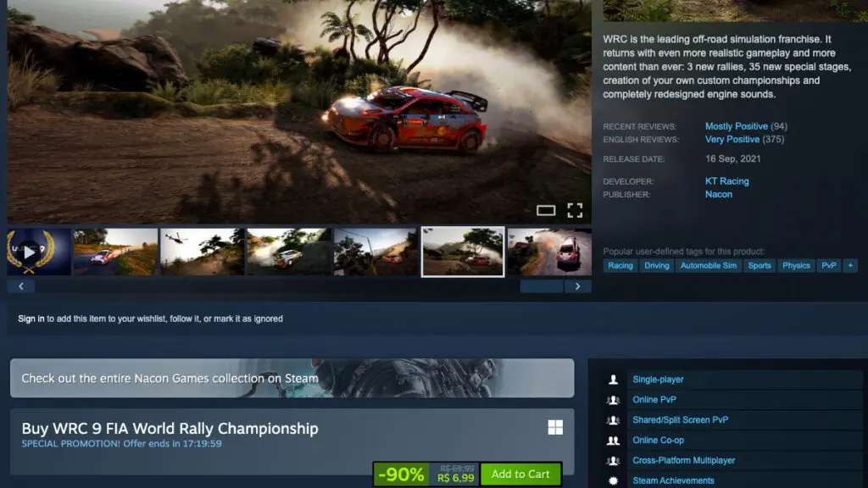Select the dusty rally car screenshot thumbnail
The width and height of the screenshot is (868, 488).
click(463, 252)
